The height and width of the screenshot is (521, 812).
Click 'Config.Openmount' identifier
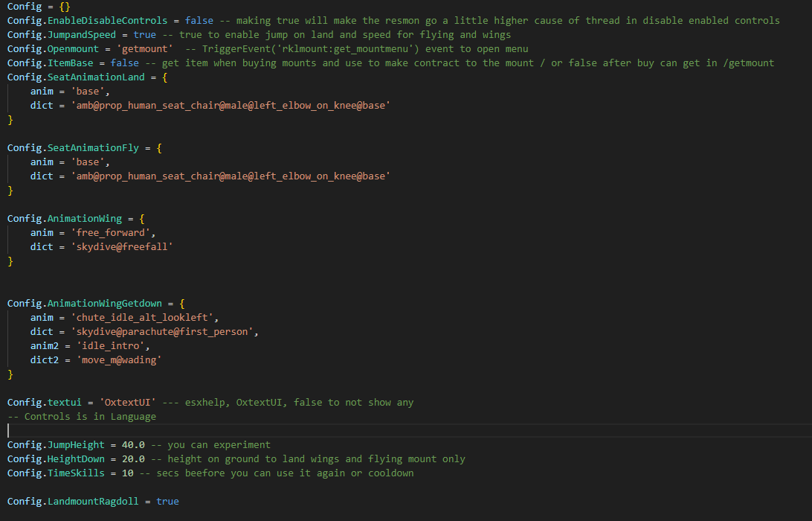[x=53, y=48]
